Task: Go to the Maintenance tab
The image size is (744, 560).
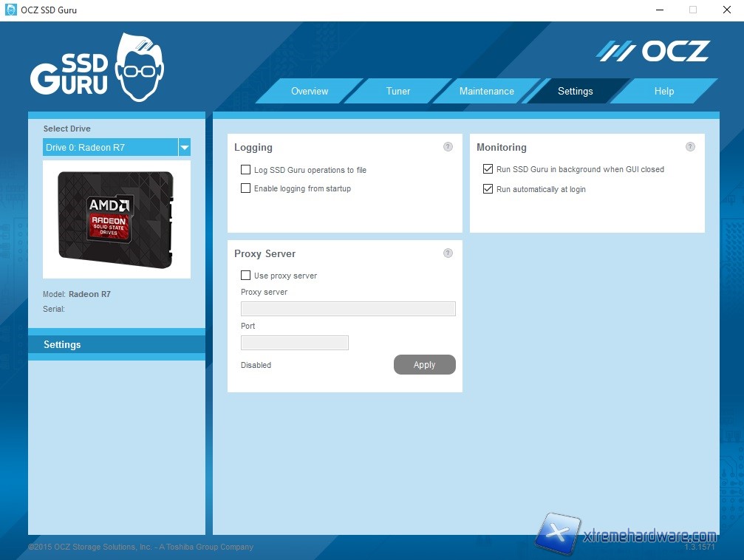Action: [486, 91]
